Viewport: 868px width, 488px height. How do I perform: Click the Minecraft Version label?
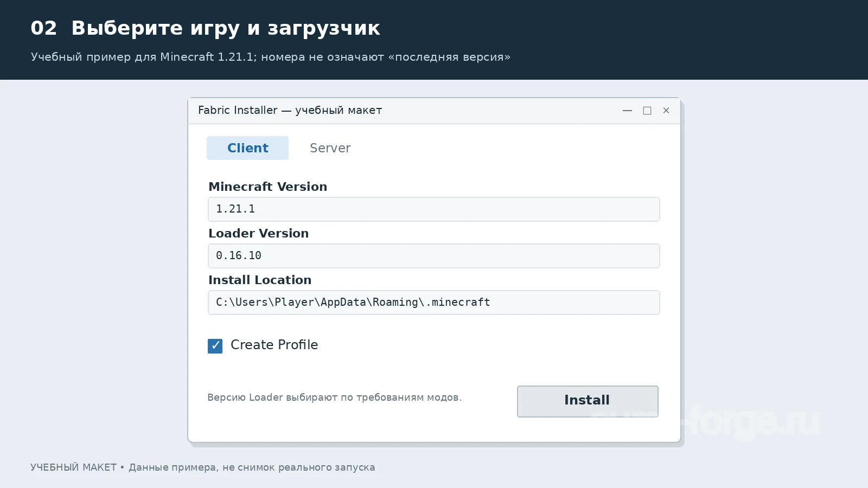[x=268, y=187]
